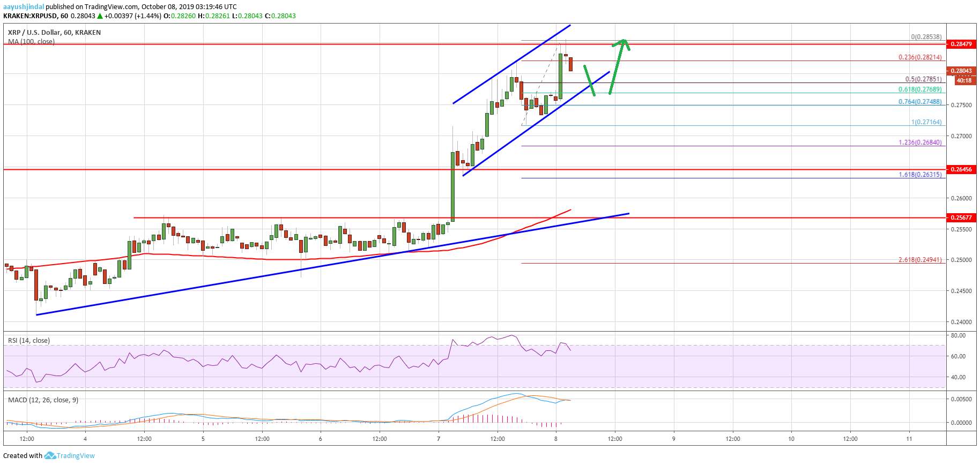Image resolution: width=980 pixels, height=465 pixels.
Task: Click the TradingView cloud logo icon
Action: point(50,455)
